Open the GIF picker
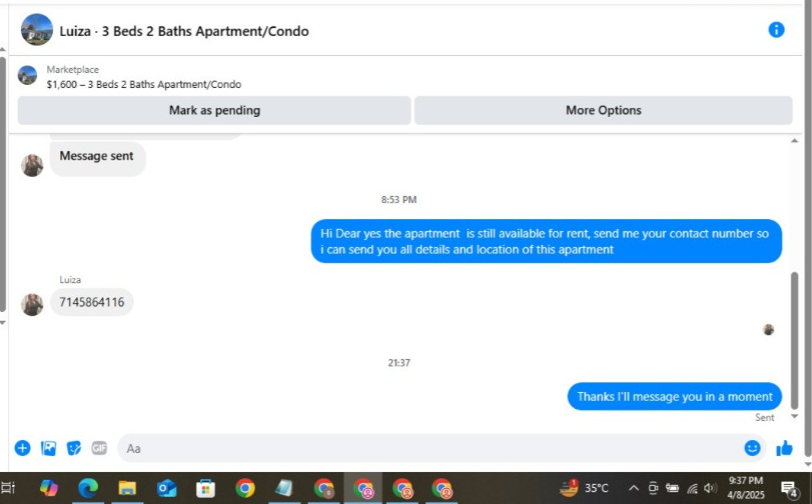 point(99,447)
